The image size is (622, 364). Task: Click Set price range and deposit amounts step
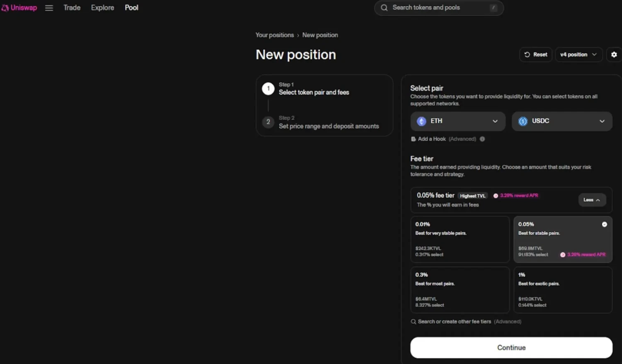329,126
